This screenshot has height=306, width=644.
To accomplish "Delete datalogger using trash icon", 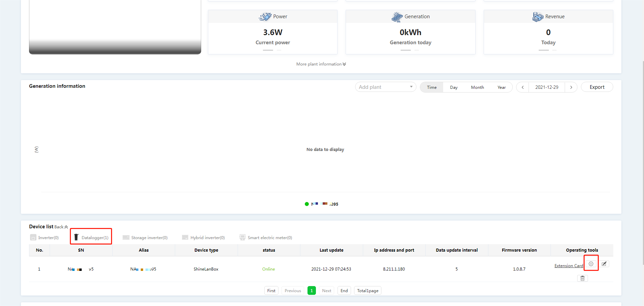I will 583,278.
